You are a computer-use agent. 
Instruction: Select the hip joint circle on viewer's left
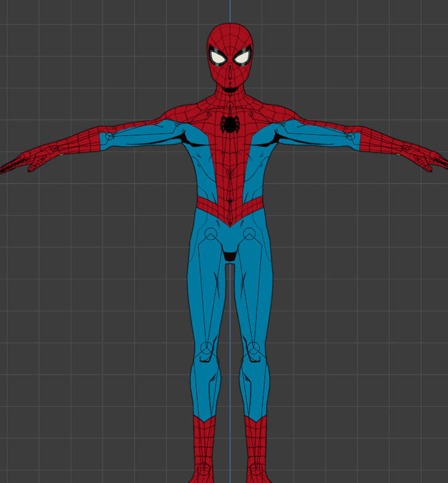point(210,234)
